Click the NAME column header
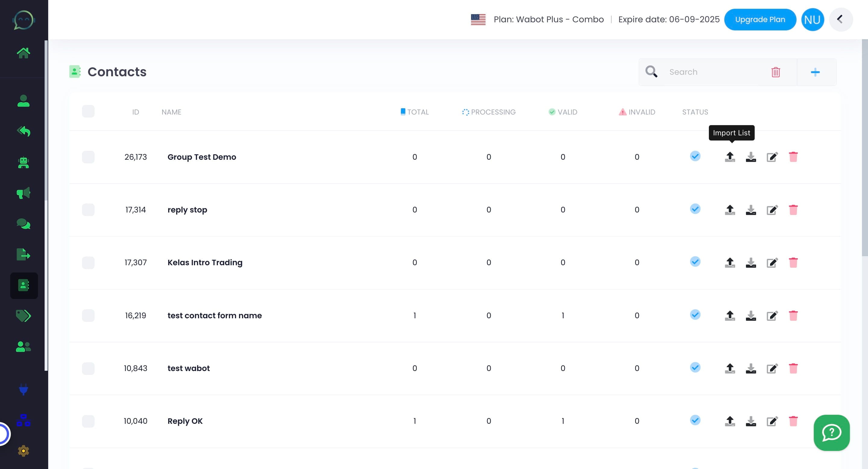This screenshot has height=469, width=868. 171,112
